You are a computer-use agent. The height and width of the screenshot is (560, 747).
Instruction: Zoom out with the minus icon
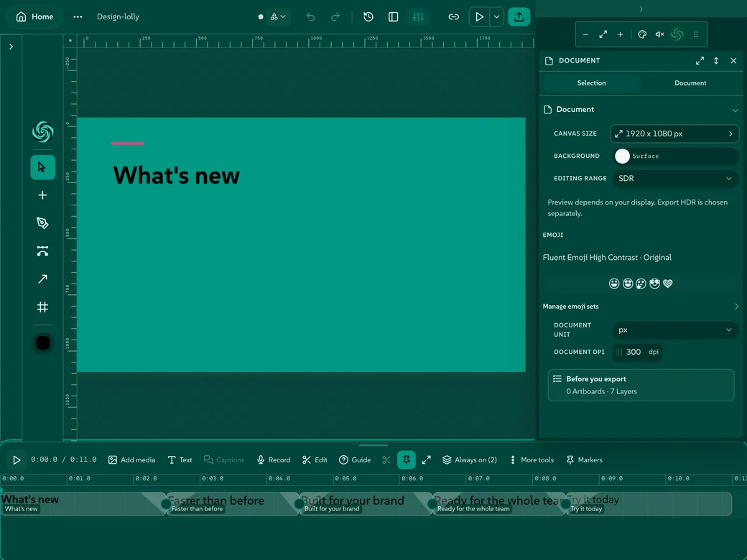[585, 34]
